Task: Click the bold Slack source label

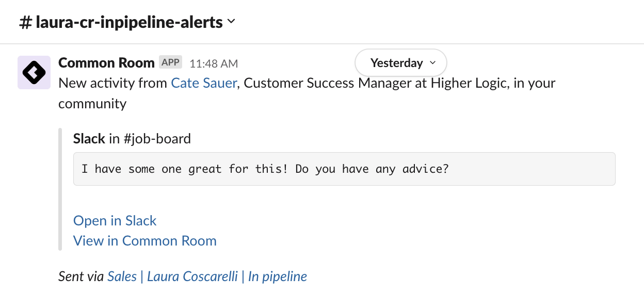Action: [89, 138]
